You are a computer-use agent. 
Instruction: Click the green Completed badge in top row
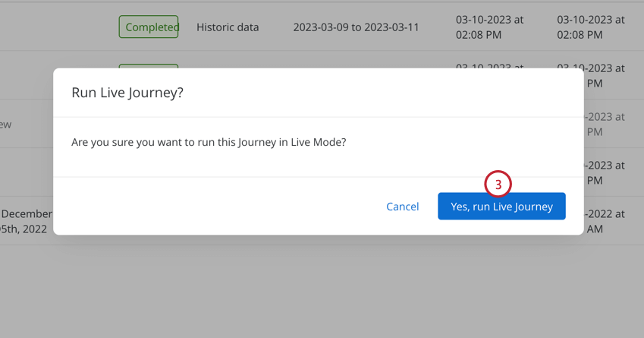click(x=149, y=27)
